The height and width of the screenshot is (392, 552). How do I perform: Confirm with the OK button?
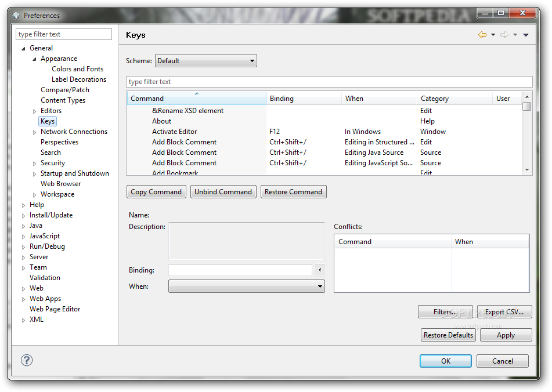click(x=446, y=361)
